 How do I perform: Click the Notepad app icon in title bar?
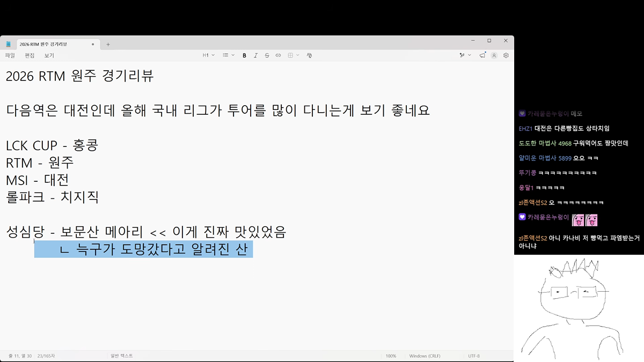click(8, 44)
